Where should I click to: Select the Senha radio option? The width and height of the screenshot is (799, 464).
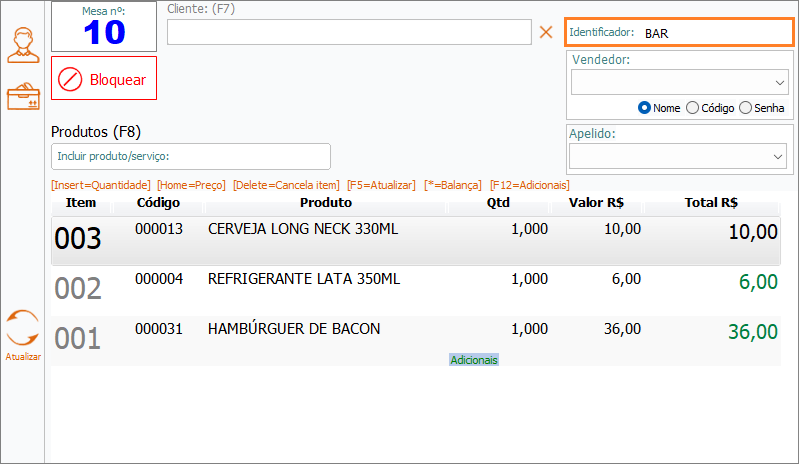pyautogui.click(x=745, y=108)
